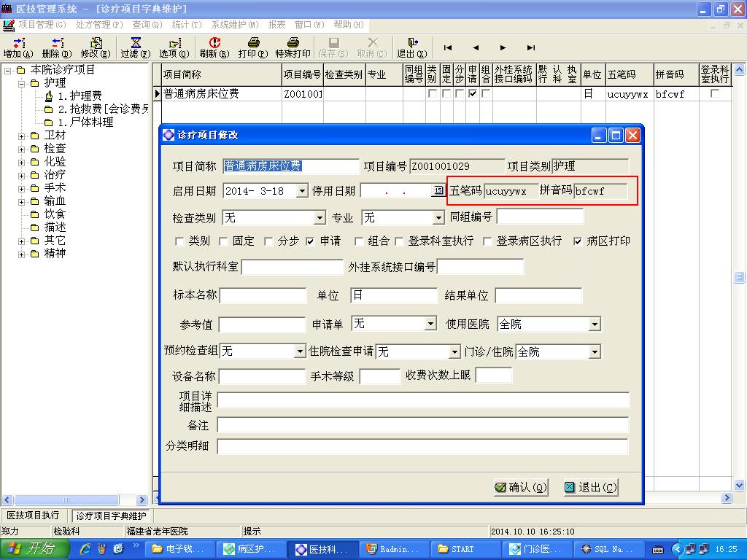Image resolution: width=747 pixels, height=560 pixels.
Task: Click the 项目简称 input field
Action: point(290,166)
